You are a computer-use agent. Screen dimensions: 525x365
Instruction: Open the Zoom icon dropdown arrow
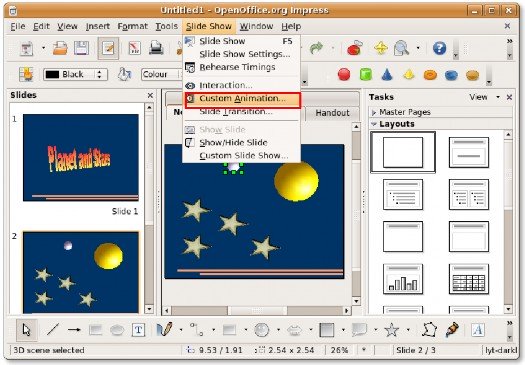pos(418,48)
